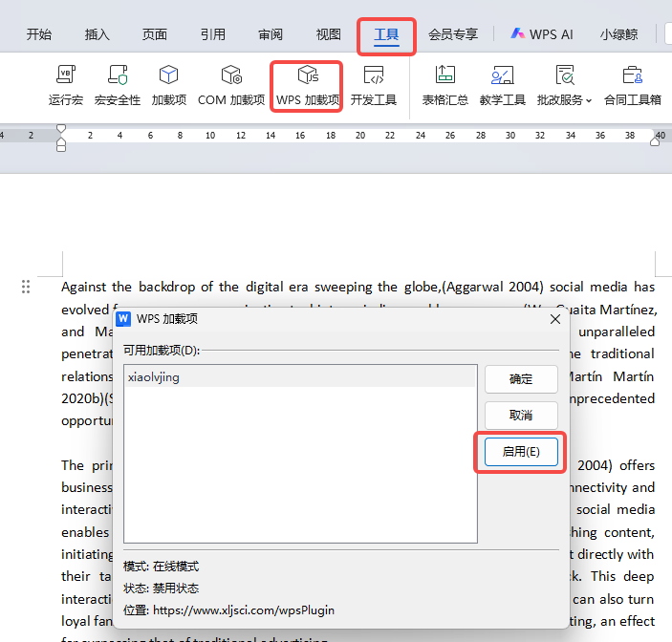Open the WPS AI tab
This screenshot has height=642, width=672.
[542, 34]
